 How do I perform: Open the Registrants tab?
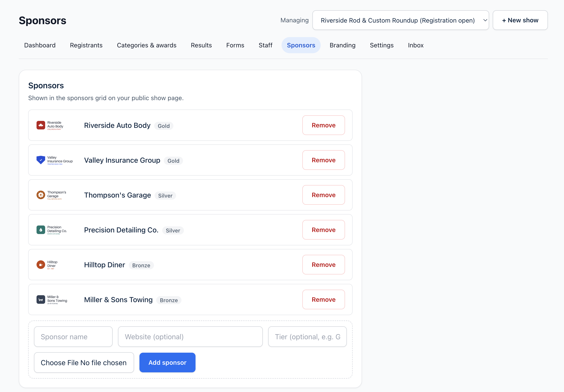pos(86,45)
